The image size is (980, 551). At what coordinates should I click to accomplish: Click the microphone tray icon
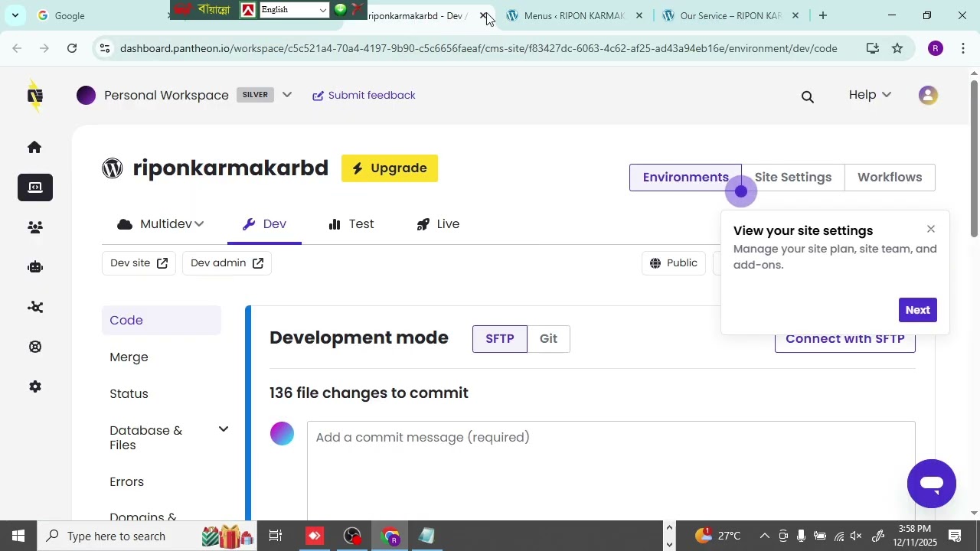pyautogui.click(x=802, y=536)
